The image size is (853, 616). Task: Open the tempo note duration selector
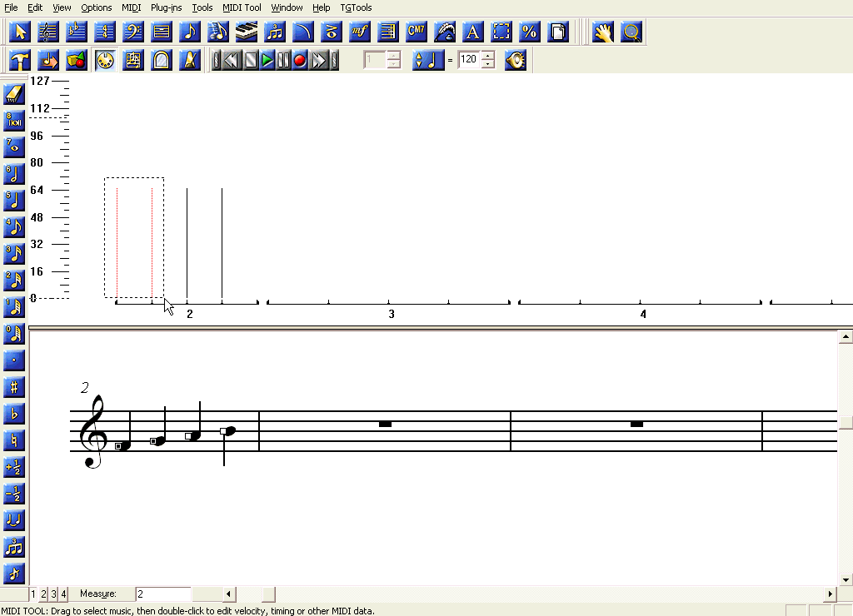428,60
